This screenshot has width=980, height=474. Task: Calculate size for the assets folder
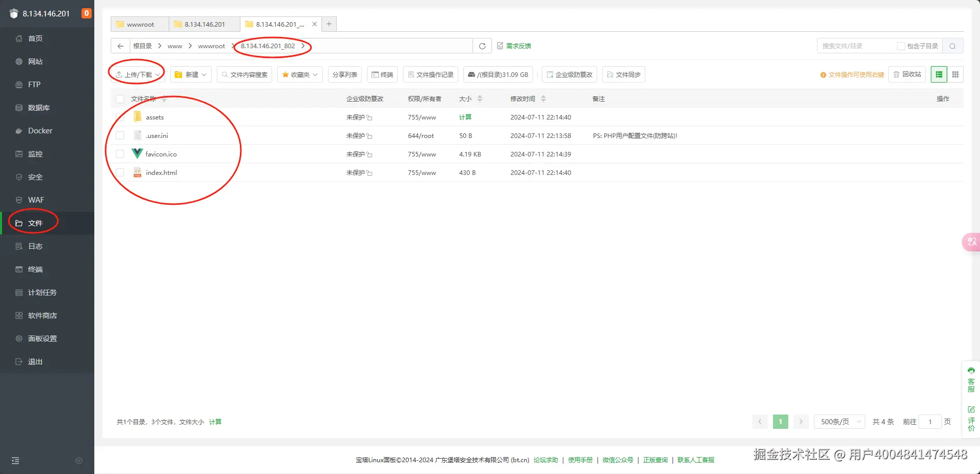click(465, 117)
